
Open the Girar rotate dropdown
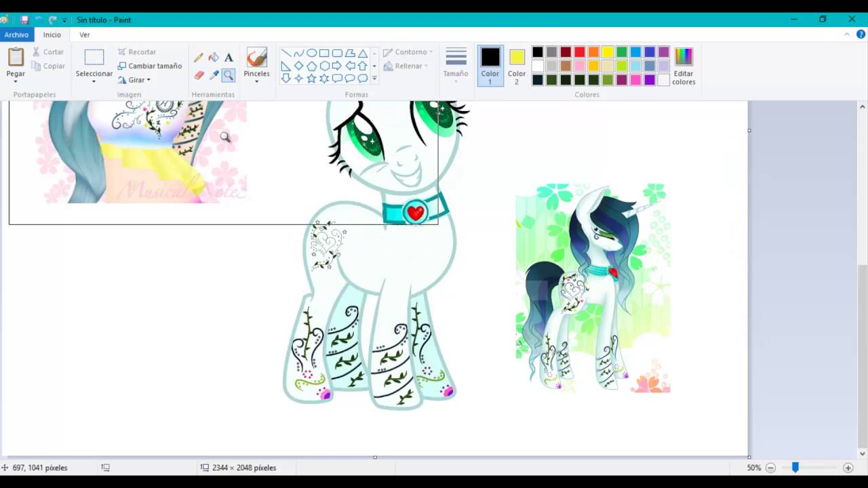tap(134, 80)
